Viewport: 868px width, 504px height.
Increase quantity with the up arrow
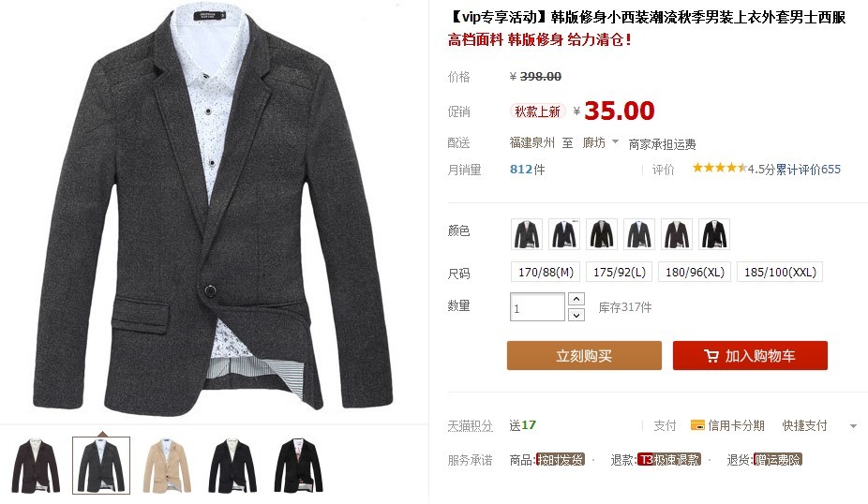click(x=576, y=299)
